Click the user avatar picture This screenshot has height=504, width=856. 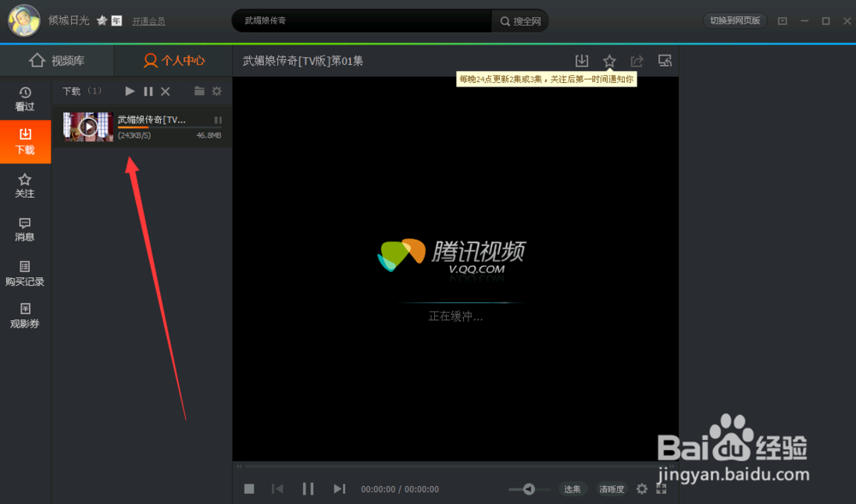(23, 21)
